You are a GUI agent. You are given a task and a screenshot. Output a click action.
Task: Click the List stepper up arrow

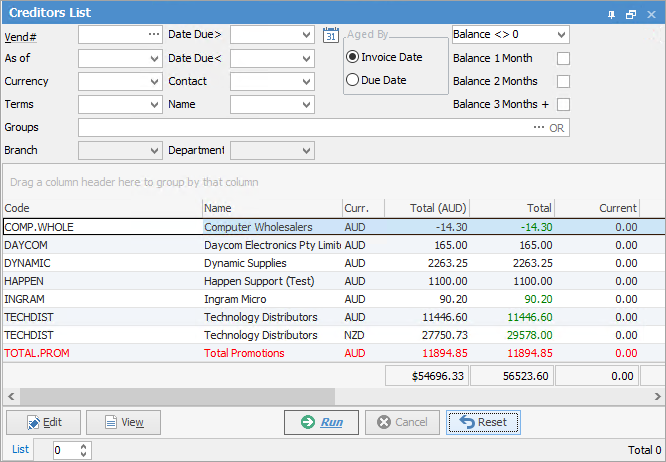click(84, 446)
